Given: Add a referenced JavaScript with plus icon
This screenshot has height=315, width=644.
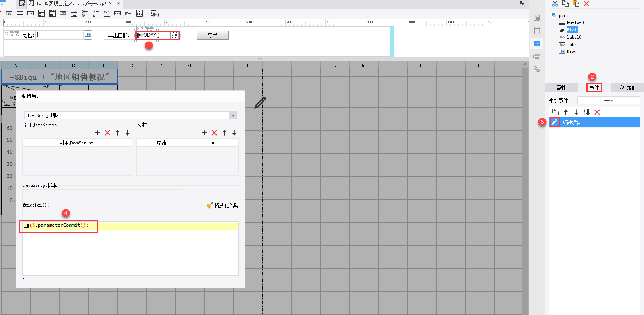Looking at the screenshot, I should (x=97, y=133).
